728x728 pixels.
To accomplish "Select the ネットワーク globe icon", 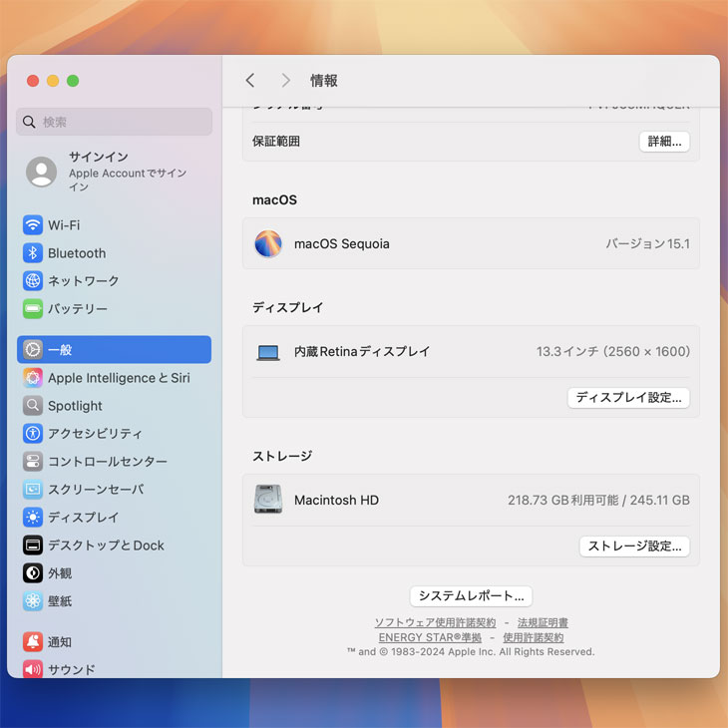I will pos(33,281).
